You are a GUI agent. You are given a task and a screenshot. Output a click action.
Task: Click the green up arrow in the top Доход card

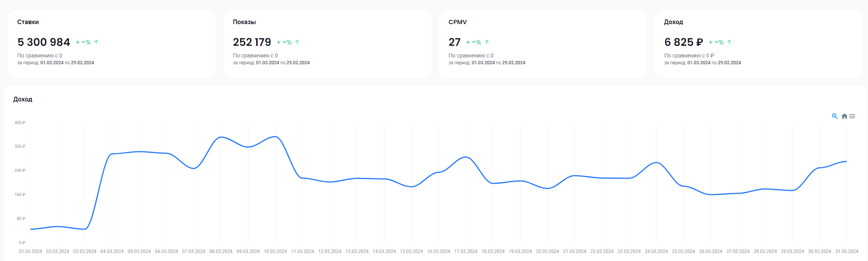tap(729, 42)
